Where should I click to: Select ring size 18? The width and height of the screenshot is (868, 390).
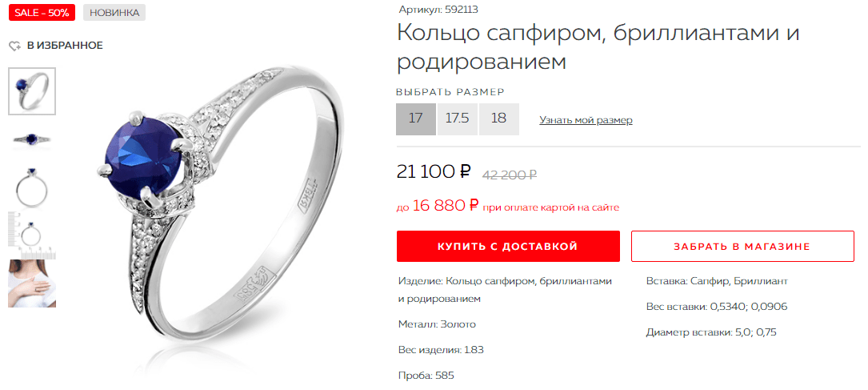pos(498,119)
